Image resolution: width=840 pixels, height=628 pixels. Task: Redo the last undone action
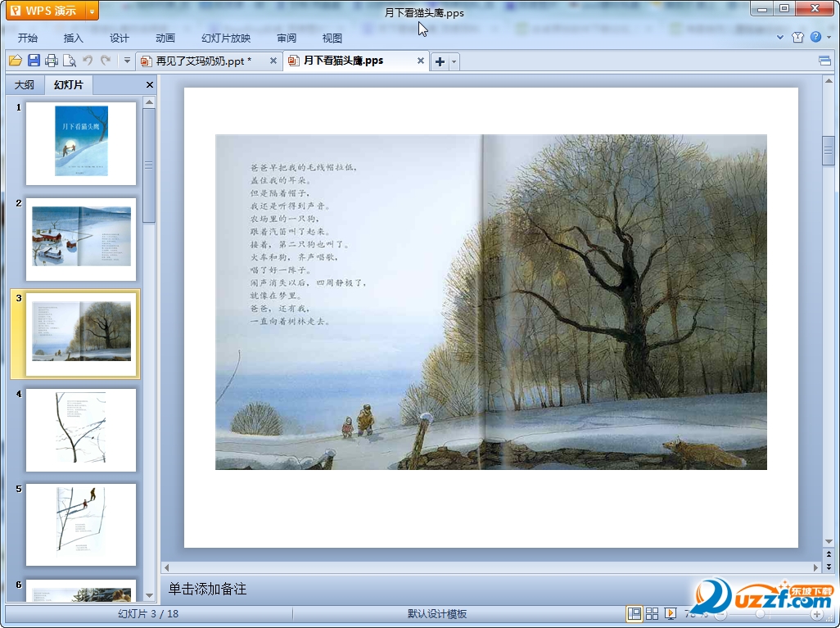(x=106, y=61)
